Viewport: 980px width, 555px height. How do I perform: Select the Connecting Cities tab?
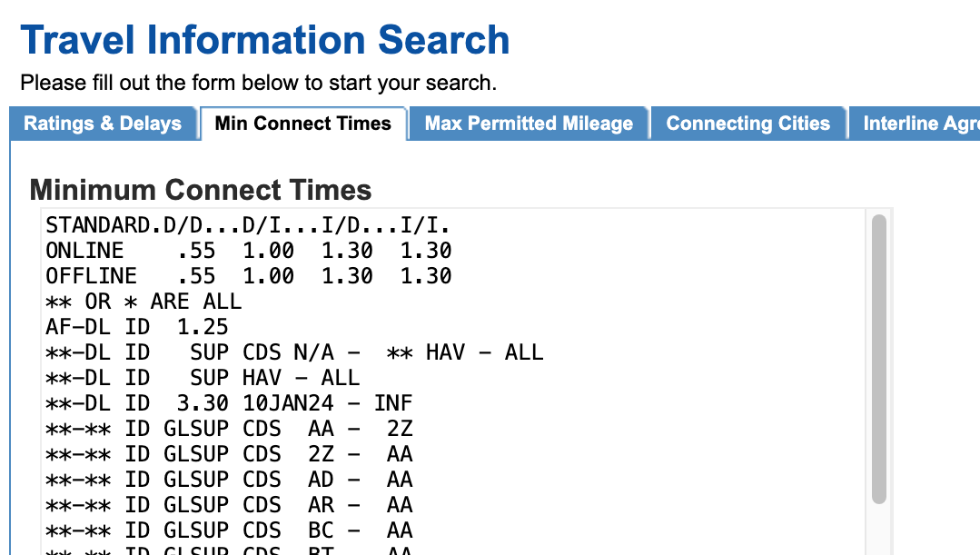coord(747,124)
